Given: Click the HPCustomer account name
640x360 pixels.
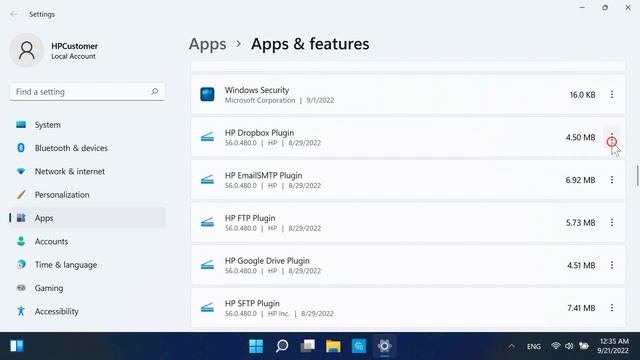Looking at the screenshot, I should click(x=74, y=46).
